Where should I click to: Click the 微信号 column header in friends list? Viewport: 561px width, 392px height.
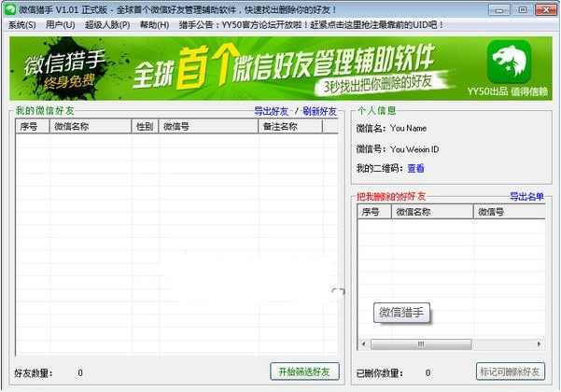click(x=208, y=127)
